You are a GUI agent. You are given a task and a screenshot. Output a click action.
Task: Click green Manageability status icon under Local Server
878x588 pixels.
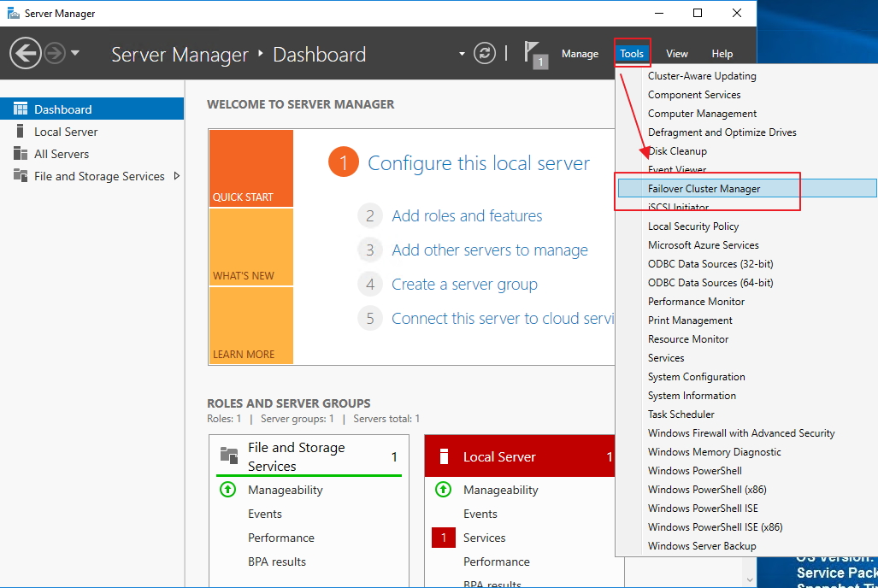443,490
